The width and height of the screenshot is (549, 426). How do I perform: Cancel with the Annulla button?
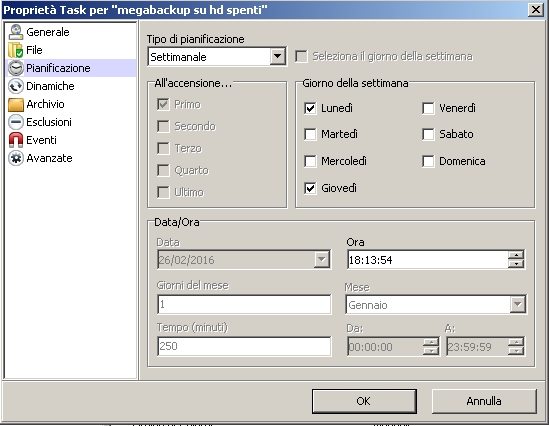coord(484,401)
